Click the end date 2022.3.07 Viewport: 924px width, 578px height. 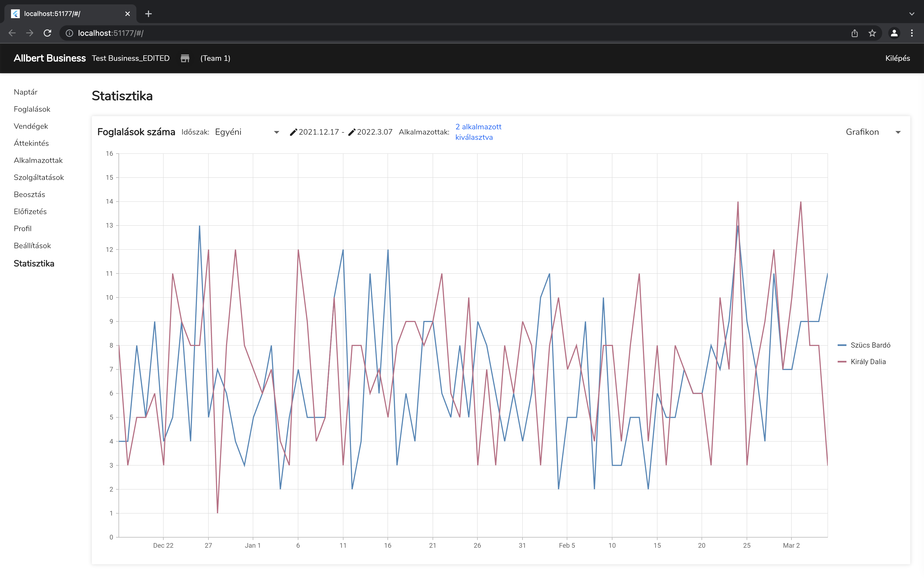coord(375,132)
